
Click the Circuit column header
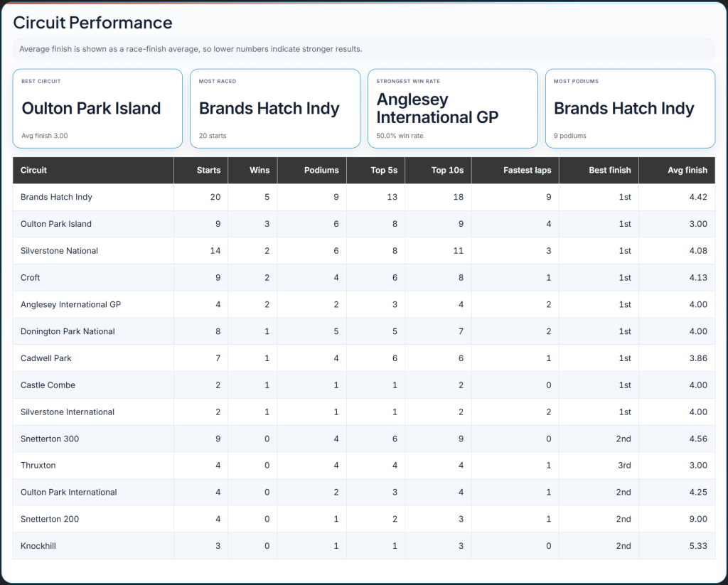tap(34, 171)
